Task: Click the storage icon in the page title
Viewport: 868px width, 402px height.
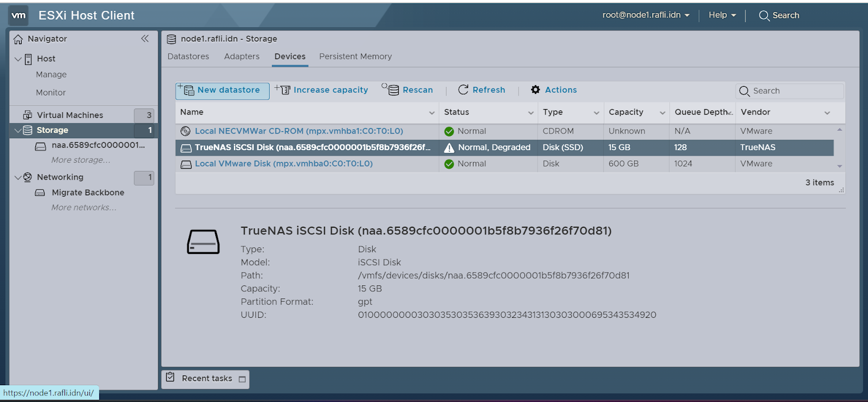Action: coord(171,39)
